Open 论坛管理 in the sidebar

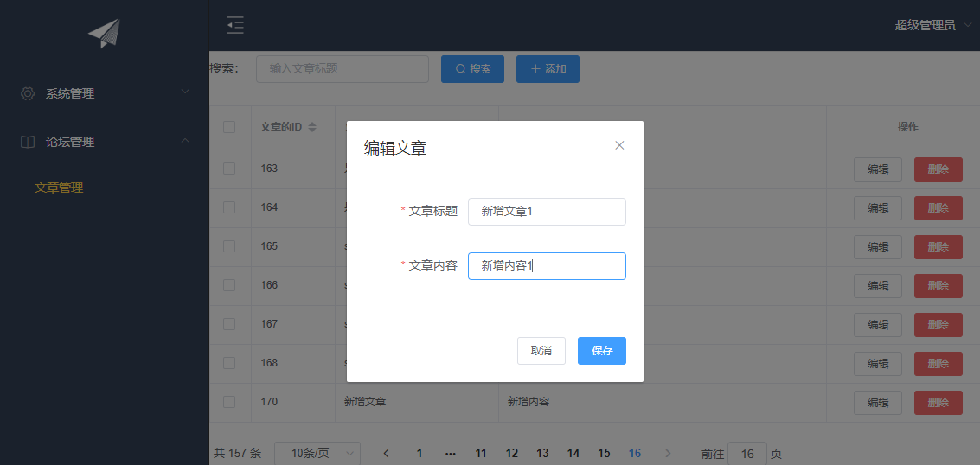104,143
